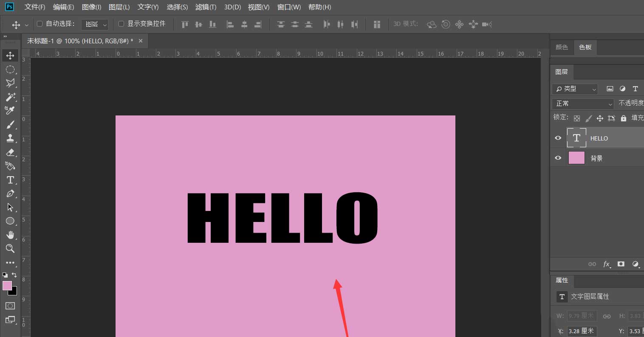Open the 类型 layer filter dropdown
This screenshot has width=644, height=337.
(x=575, y=89)
